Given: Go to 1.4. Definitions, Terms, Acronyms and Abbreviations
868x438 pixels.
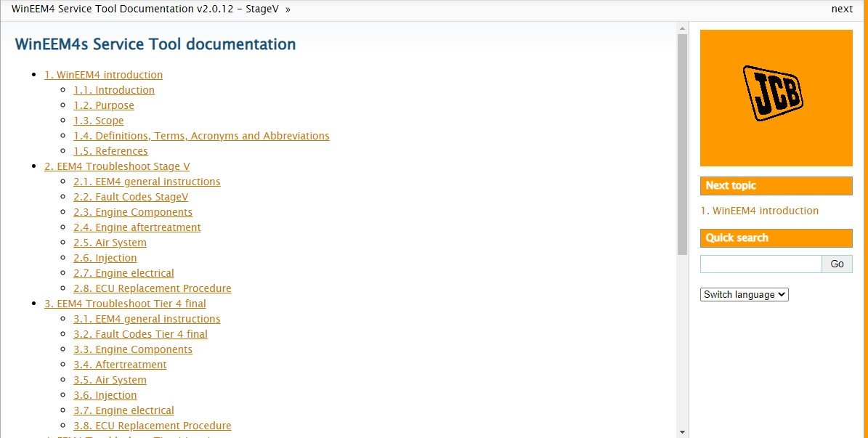Looking at the screenshot, I should pos(201,136).
